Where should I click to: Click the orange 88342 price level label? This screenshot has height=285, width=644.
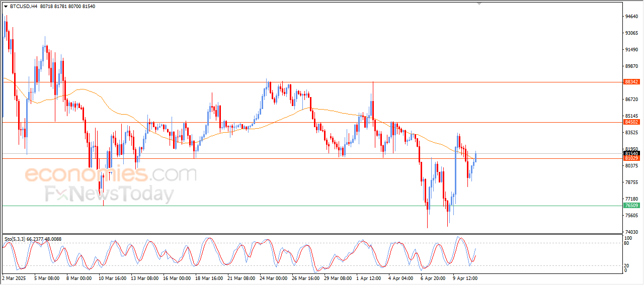tap(631, 81)
